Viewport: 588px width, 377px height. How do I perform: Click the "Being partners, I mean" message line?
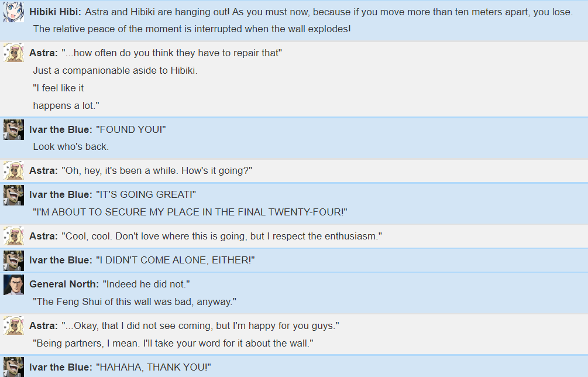pos(173,343)
